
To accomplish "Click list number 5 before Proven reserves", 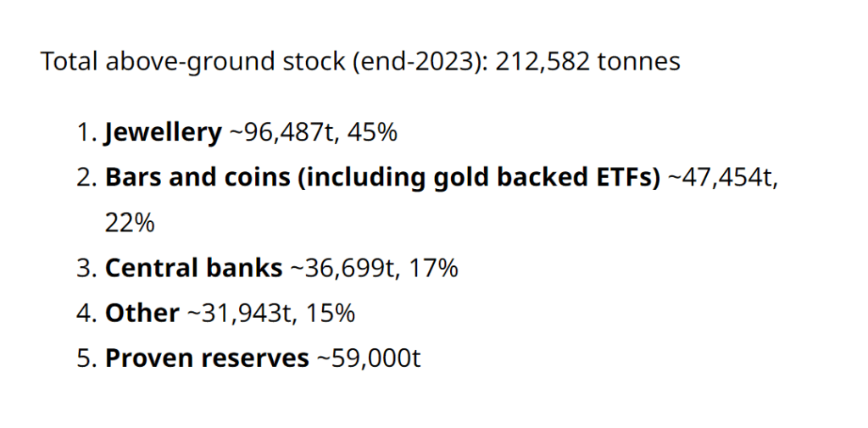I will (x=86, y=359).
